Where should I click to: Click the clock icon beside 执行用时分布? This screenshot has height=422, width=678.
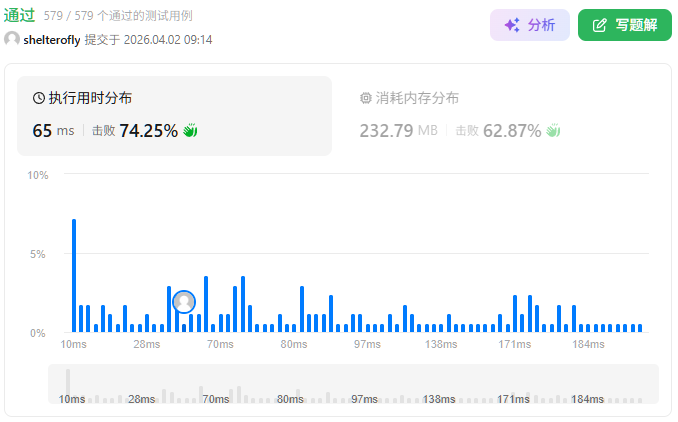(39, 98)
